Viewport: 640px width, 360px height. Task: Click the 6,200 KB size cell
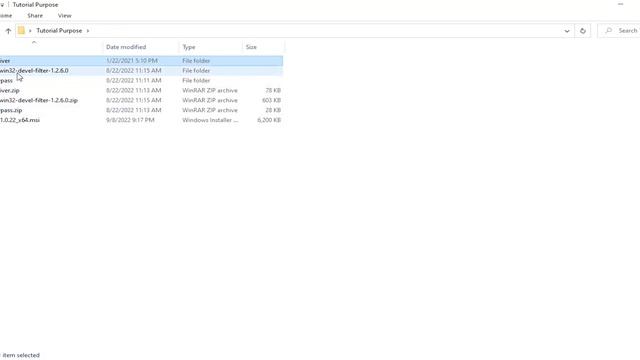pos(269,120)
